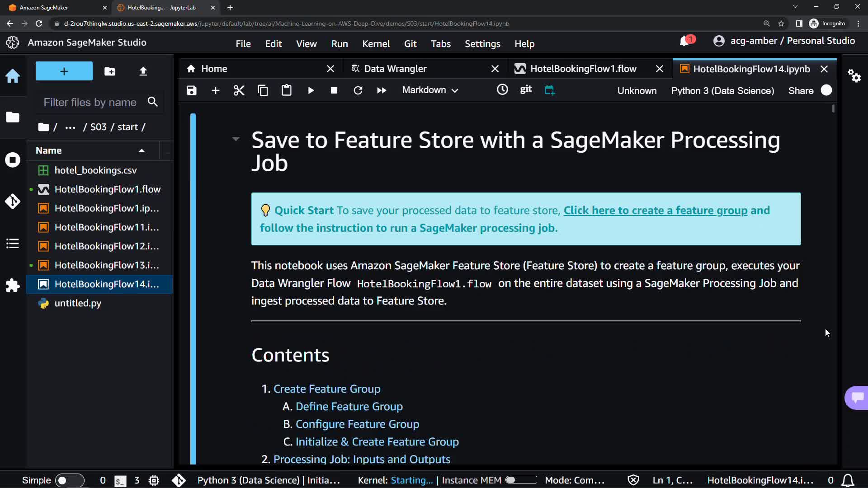Switch to the Data Wrangler tab
The width and height of the screenshot is (868, 488).
[x=395, y=69]
